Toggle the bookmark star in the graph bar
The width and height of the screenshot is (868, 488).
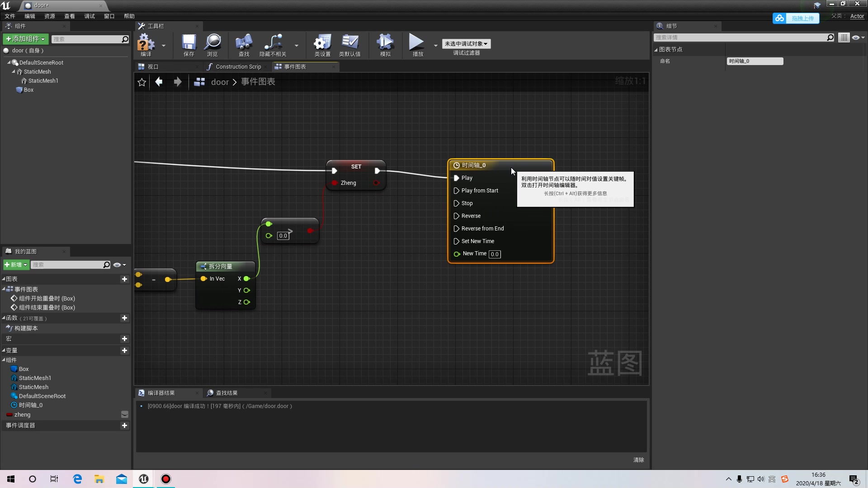tap(142, 82)
